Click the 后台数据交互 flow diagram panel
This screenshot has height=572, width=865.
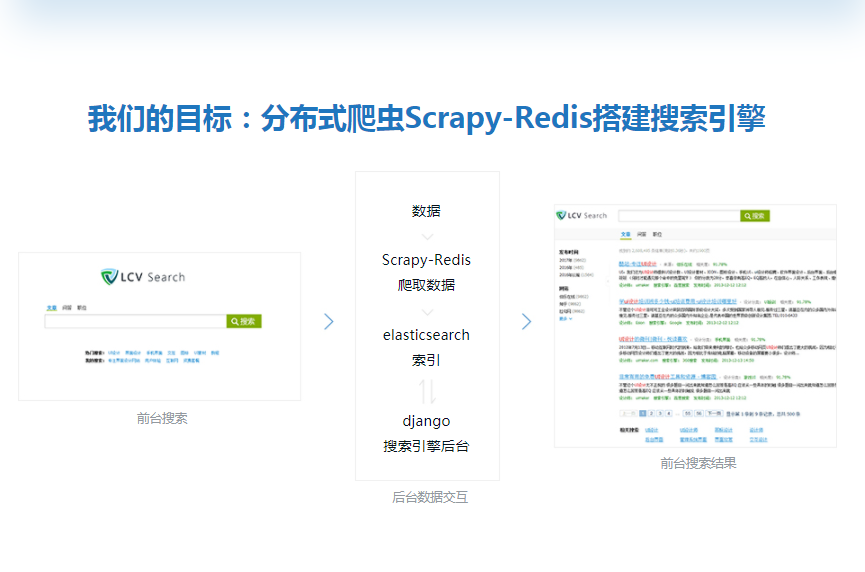pos(427,325)
